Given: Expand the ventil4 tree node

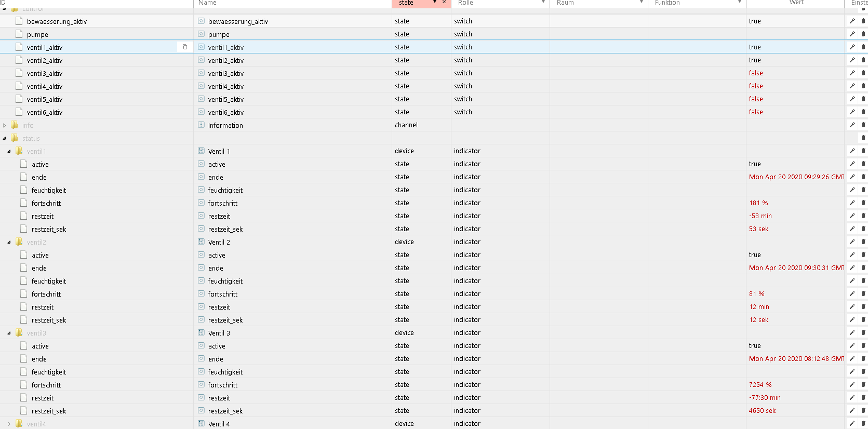Looking at the screenshot, I should coord(9,424).
